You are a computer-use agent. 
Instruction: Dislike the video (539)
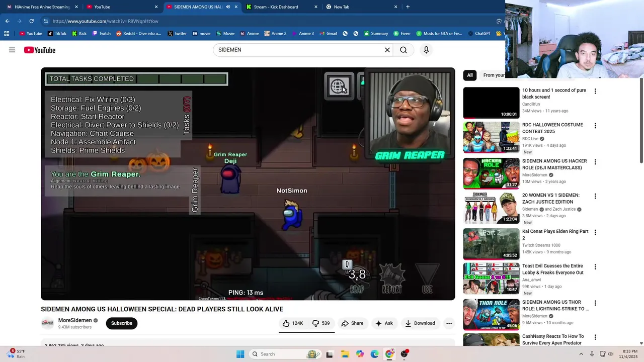coord(321,323)
